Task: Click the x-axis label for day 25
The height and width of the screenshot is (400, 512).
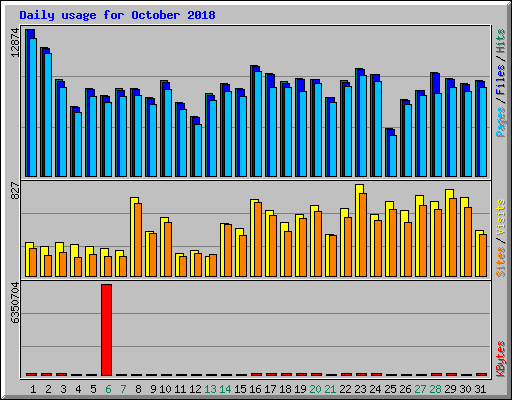Action: click(390, 389)
